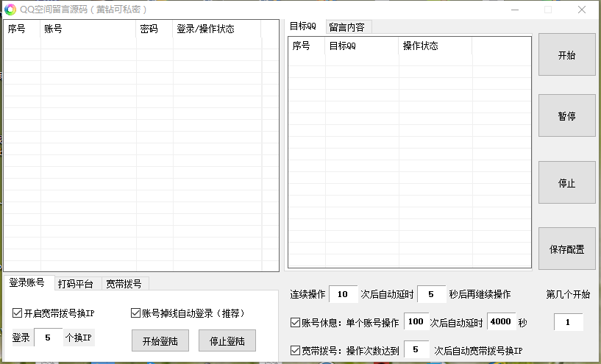Screen dimensions: 601x364
Task: Click the 操作状态 column header
Action: click(x=435, y=46)
